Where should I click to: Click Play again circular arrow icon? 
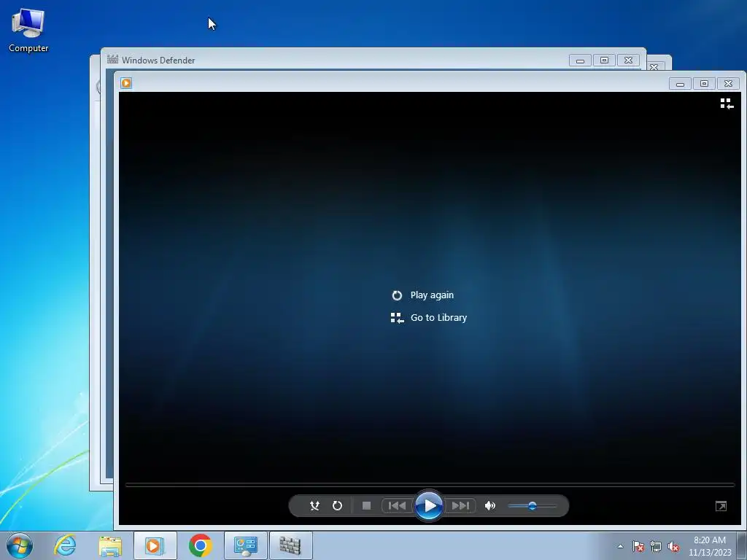[397, 296]
